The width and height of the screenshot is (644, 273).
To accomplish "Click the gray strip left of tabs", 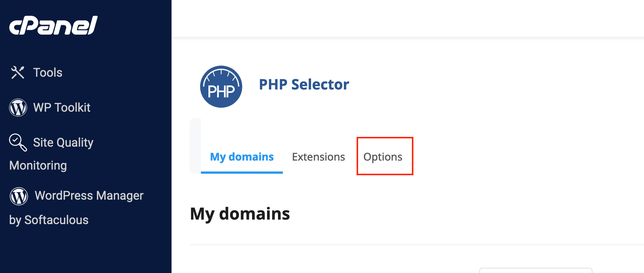I will point(195,146).
